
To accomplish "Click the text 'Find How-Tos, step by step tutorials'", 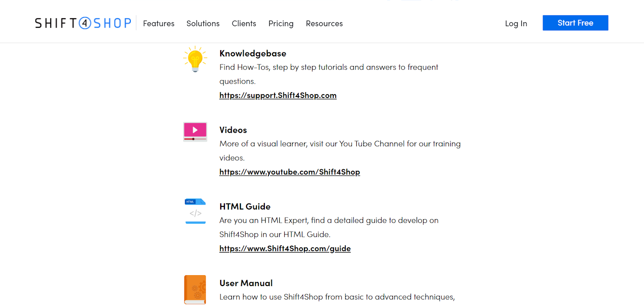I will [x=283, y=67].
